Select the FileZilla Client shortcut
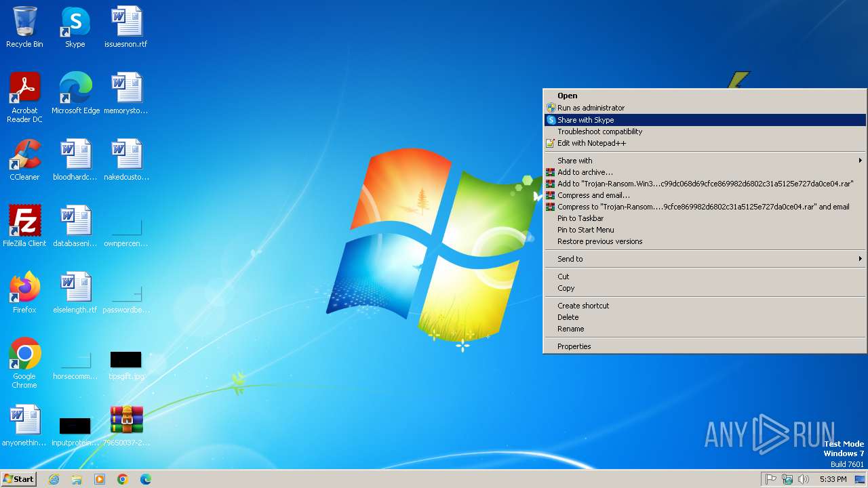This screenshot has height=488, width=868. tap(24, 226)
